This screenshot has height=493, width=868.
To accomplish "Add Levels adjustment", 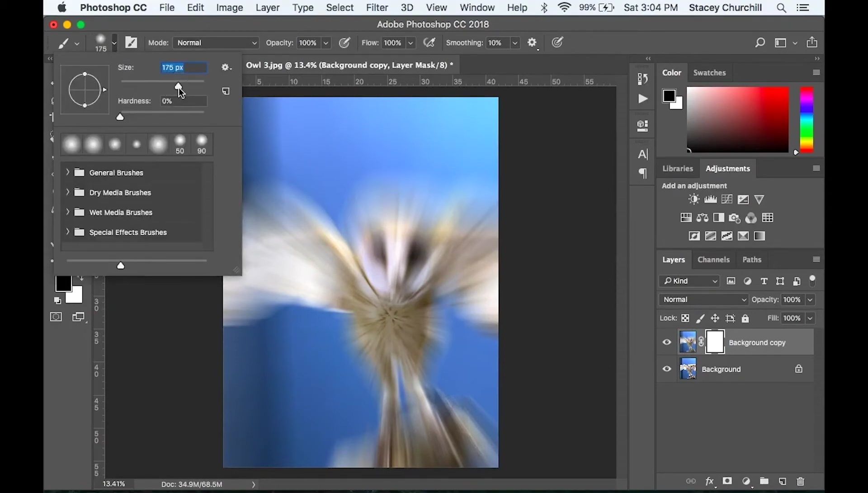I will (710, 199).
